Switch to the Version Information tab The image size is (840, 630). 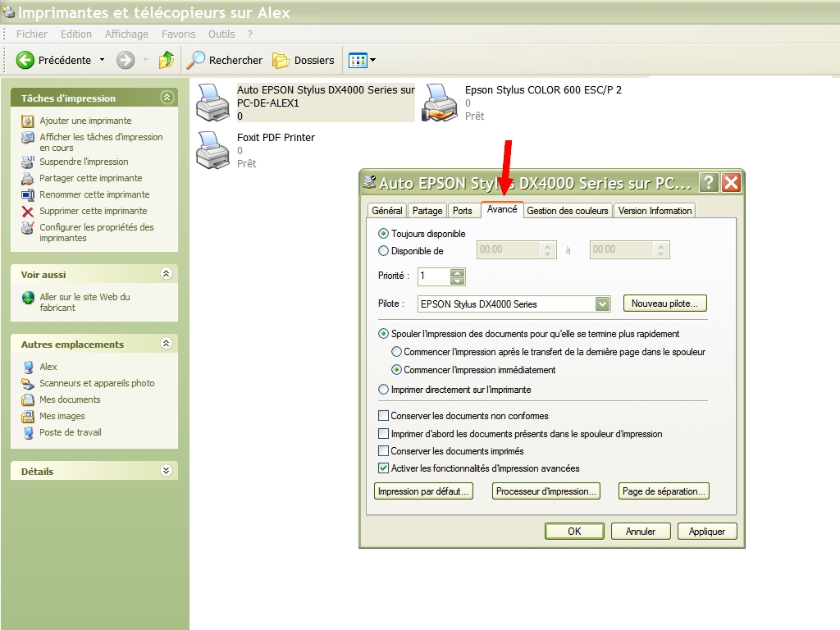pos(655,211)
